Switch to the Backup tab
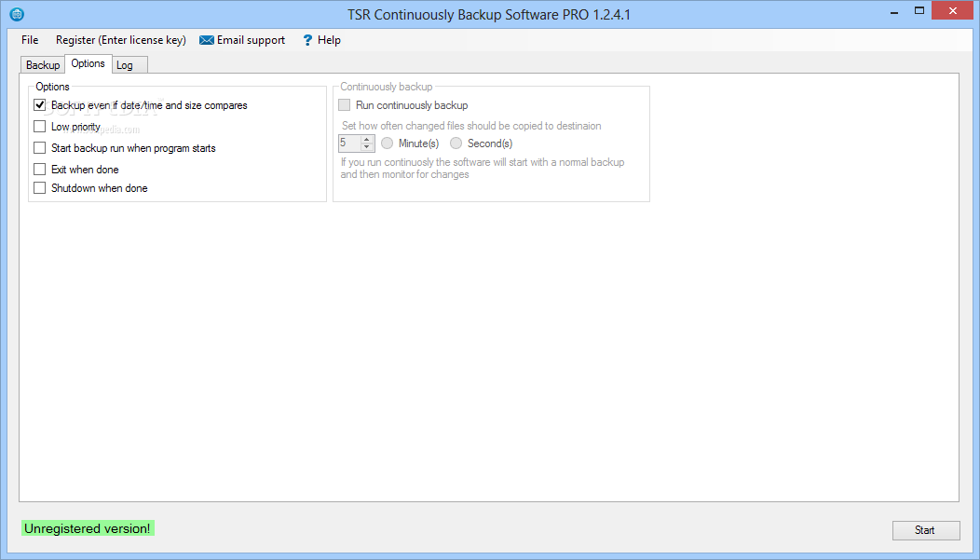This screenshot has width=980, height=560. pos(43,65)
